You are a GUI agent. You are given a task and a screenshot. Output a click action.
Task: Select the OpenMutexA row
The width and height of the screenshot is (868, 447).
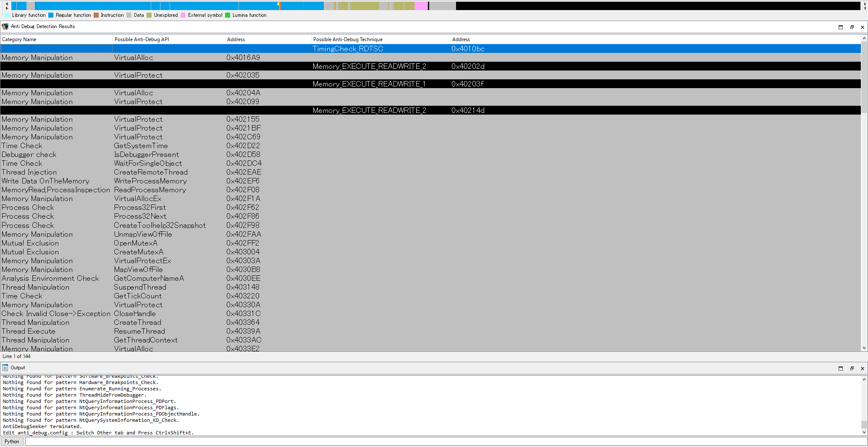[430, 243]
